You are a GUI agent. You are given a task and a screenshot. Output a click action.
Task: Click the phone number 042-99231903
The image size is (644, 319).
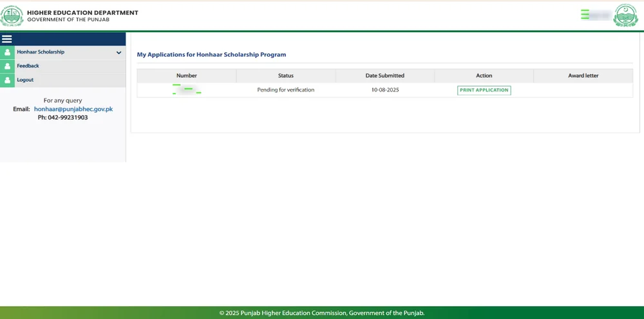[68, 117]
